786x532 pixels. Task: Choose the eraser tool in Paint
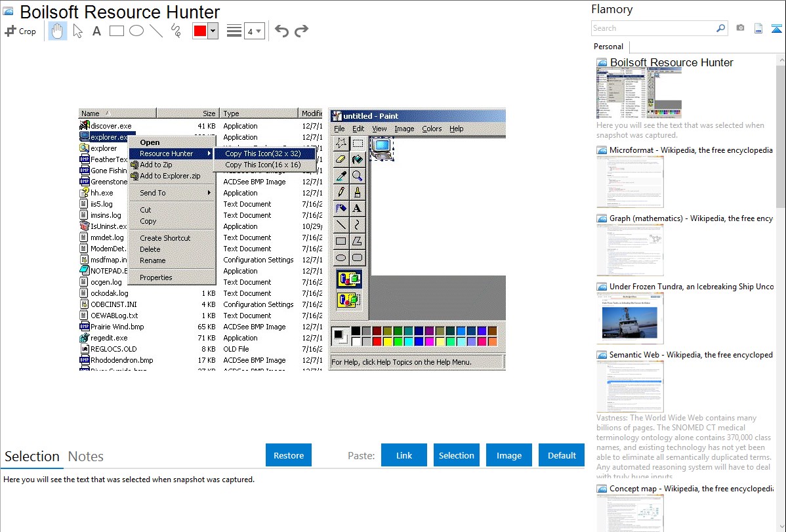341,159
